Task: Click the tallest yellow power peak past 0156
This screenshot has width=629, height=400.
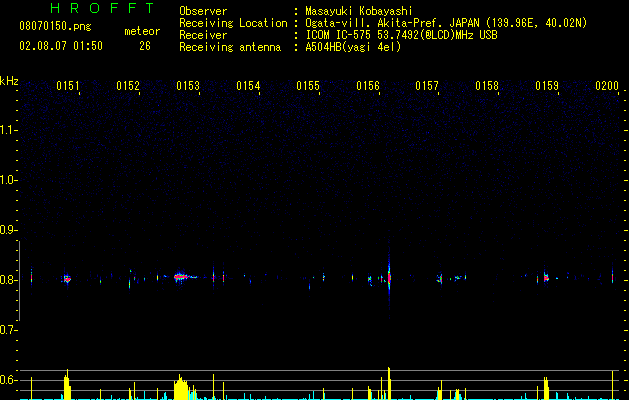Action: coord(389,383)
